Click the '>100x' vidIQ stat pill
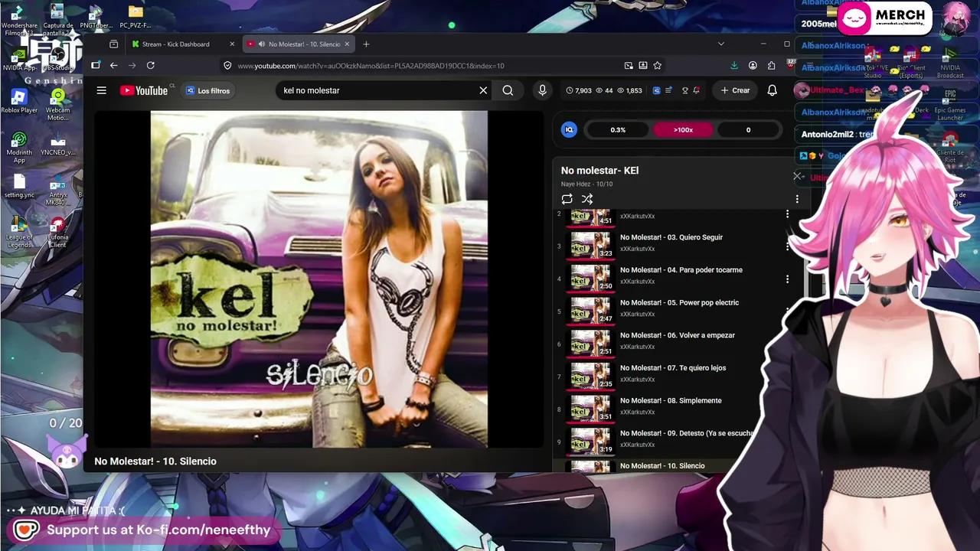Screen dimensions: 980x551 click(x=683, y=130)
